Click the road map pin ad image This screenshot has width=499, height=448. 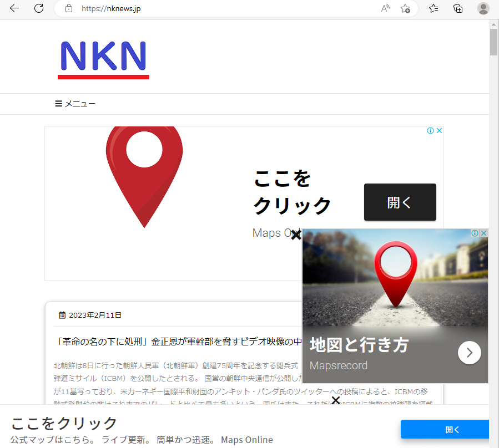(x=395, y=278)
